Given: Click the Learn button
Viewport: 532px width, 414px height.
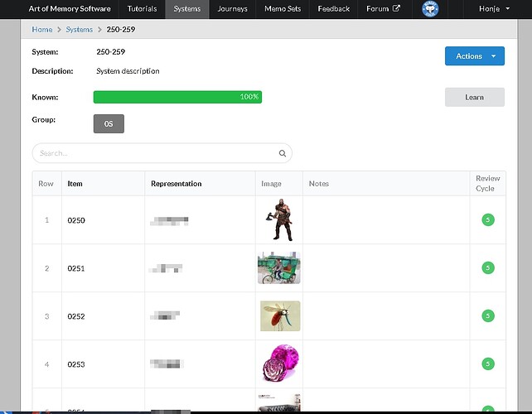Looking at the screenshot, I should click(x=474, y=98).
